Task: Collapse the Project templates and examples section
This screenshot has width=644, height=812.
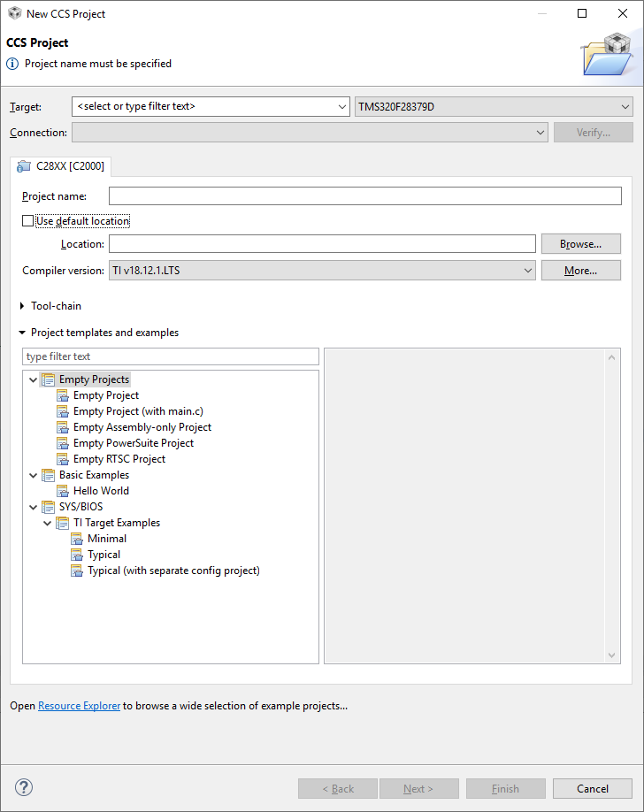Action: pos(23,333)
